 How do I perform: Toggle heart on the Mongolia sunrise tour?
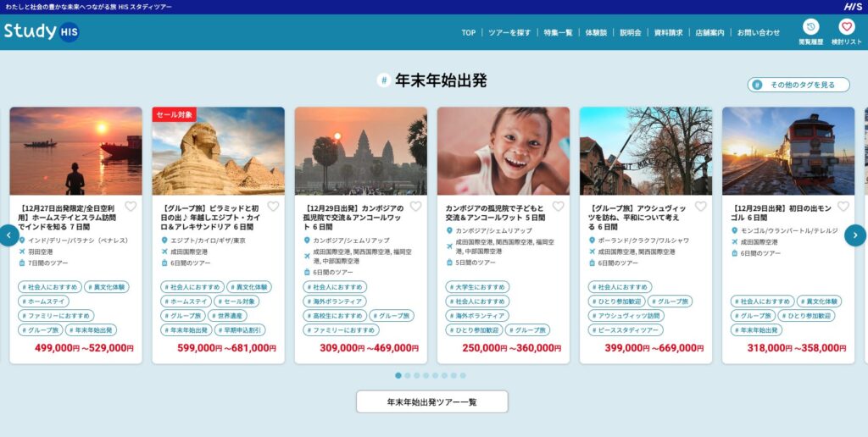point(843,207)
